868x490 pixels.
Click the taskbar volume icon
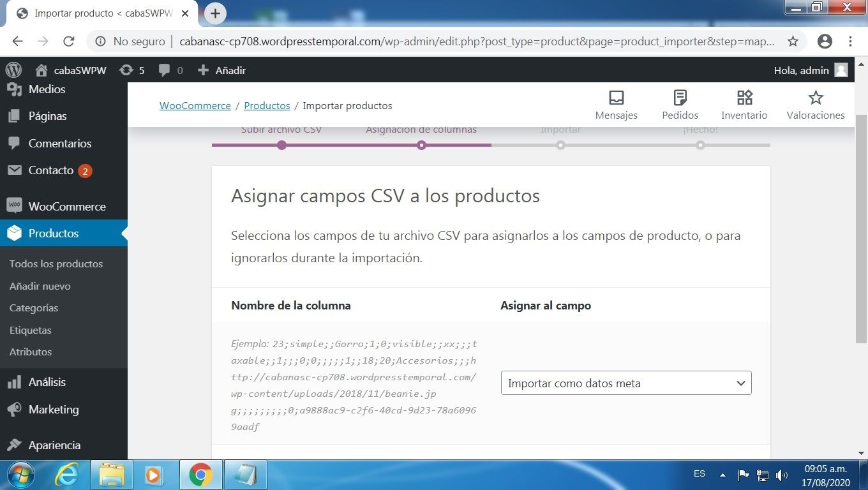tap(781, 475)
